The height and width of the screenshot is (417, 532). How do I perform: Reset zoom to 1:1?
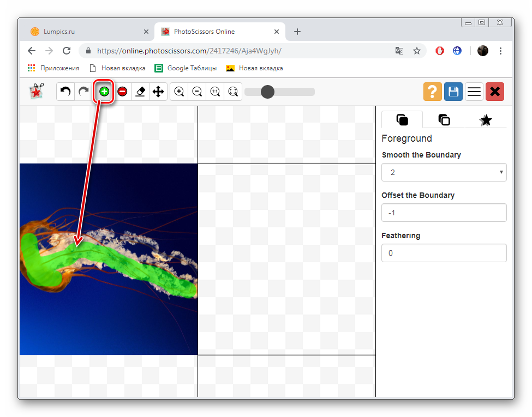point(215,92)
